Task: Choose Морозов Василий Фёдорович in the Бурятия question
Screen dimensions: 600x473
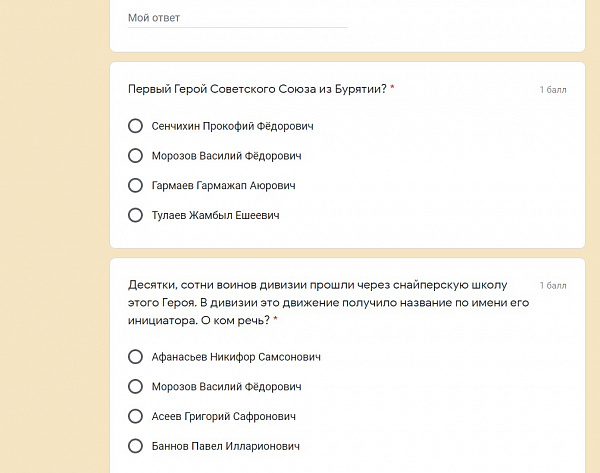Action: (136, 156)
